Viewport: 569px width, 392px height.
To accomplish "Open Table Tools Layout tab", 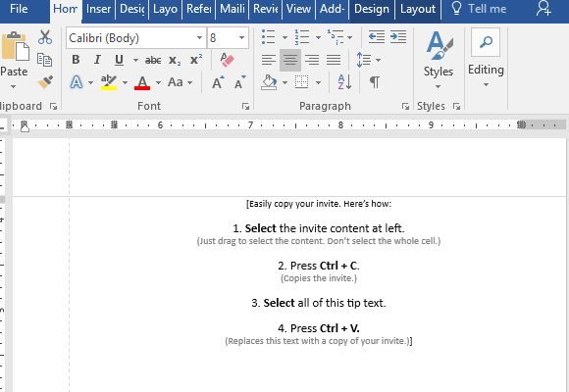I will pyautogui.click(x=418, y=9).
